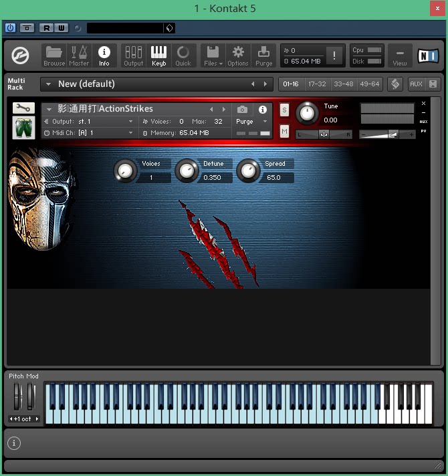Click the Spread knob
Image resolution: width=448 pixels, height=476 pixels.
(248, 171)
